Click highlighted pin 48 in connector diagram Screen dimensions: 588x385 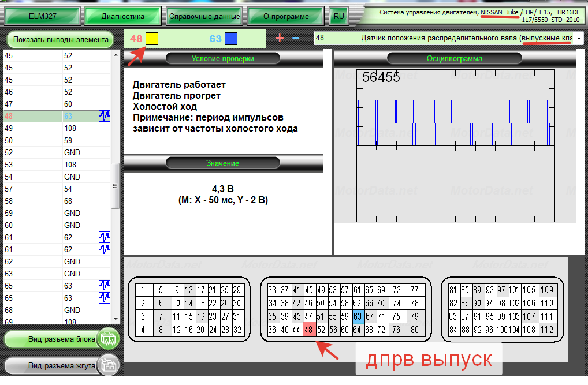pyautogui.click(x=309, y=330)
